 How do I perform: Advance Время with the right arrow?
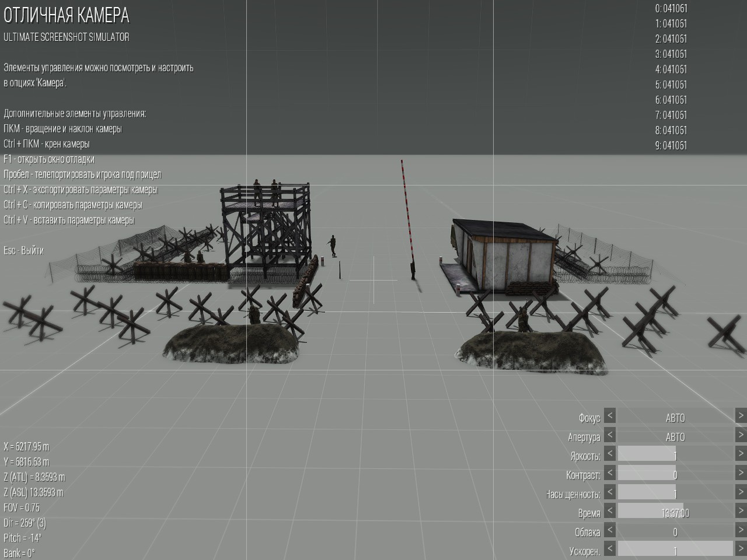741,511
